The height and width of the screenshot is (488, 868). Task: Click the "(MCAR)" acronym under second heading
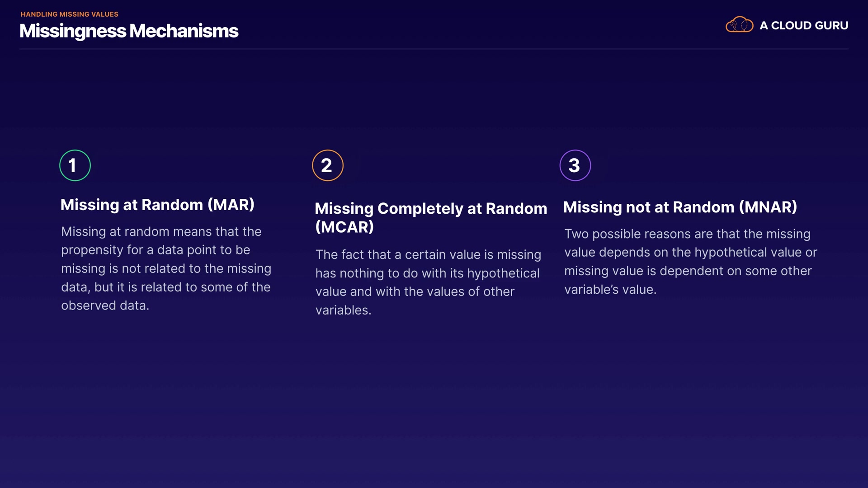coord(344,227)
